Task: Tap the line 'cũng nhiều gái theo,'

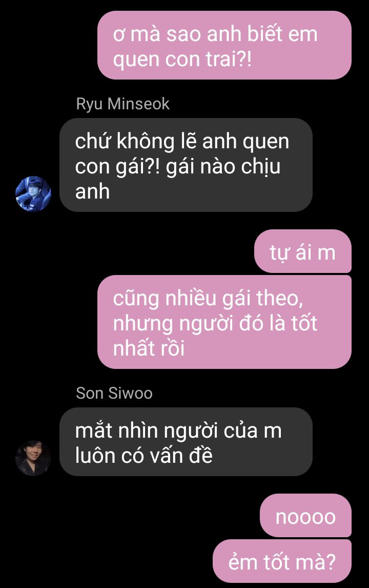Action: click(208, 299)
